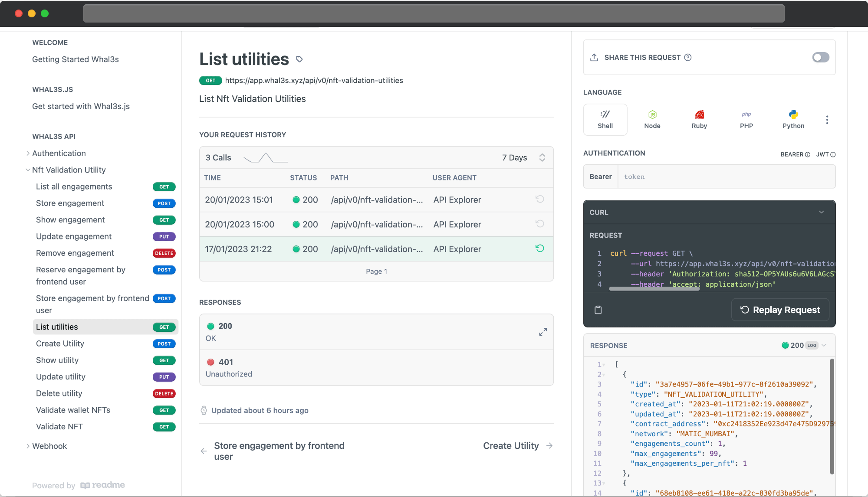Image resolution: width=868 pixels, height=497 pixels.
Task: Click the response panel vertical scrollbar
Action: click(x=832, y=416)
